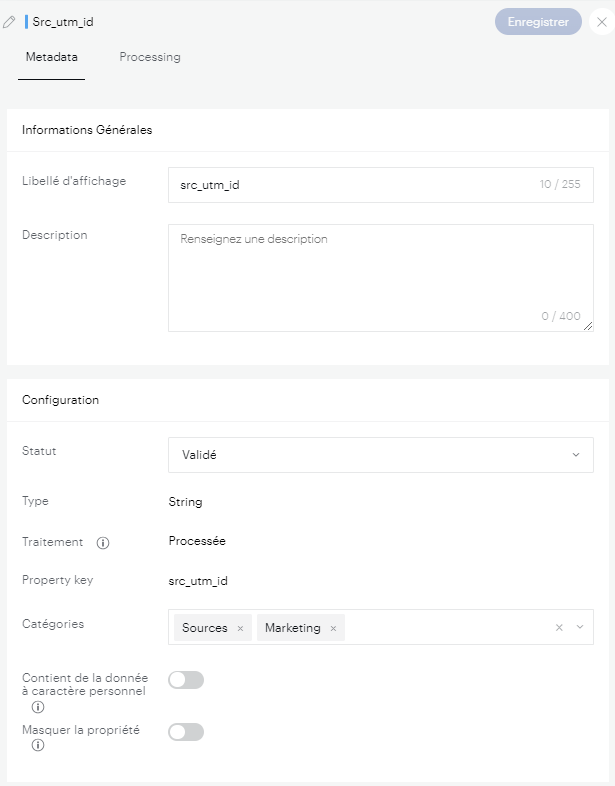
Task: Click info icon under personal data label
Action: (38, 707)
